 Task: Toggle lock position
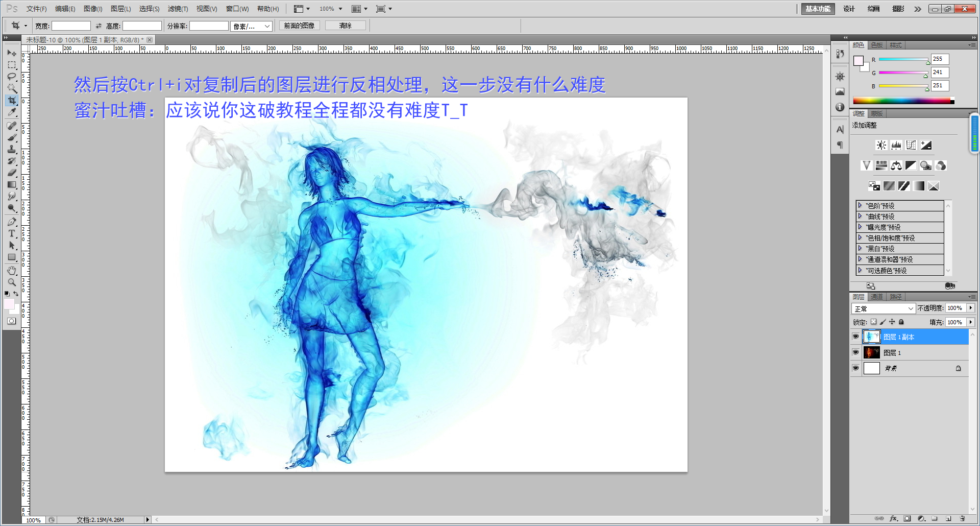[892, 322]
